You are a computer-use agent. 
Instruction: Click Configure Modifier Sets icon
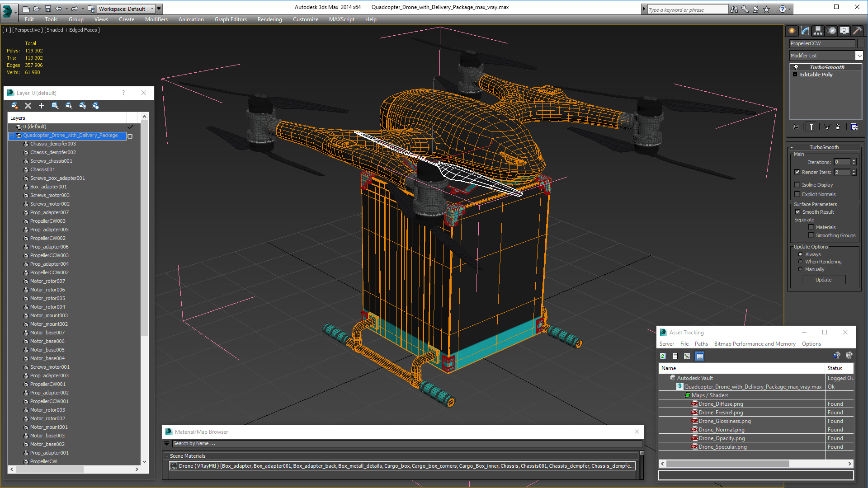pos(854,127)
